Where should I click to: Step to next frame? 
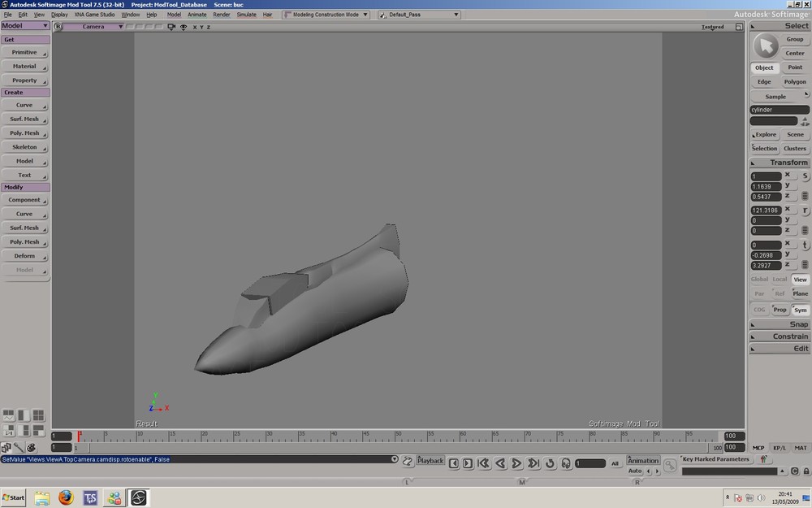point(468,463)
